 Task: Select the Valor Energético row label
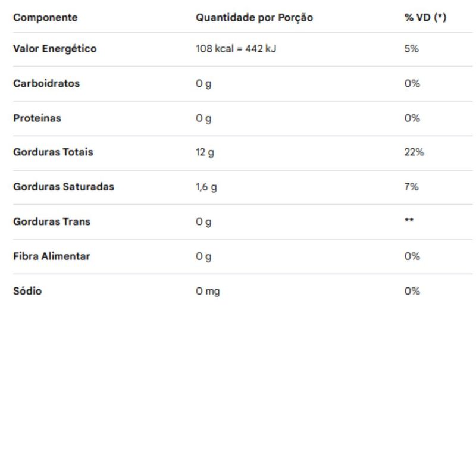[x=55, y=49]
